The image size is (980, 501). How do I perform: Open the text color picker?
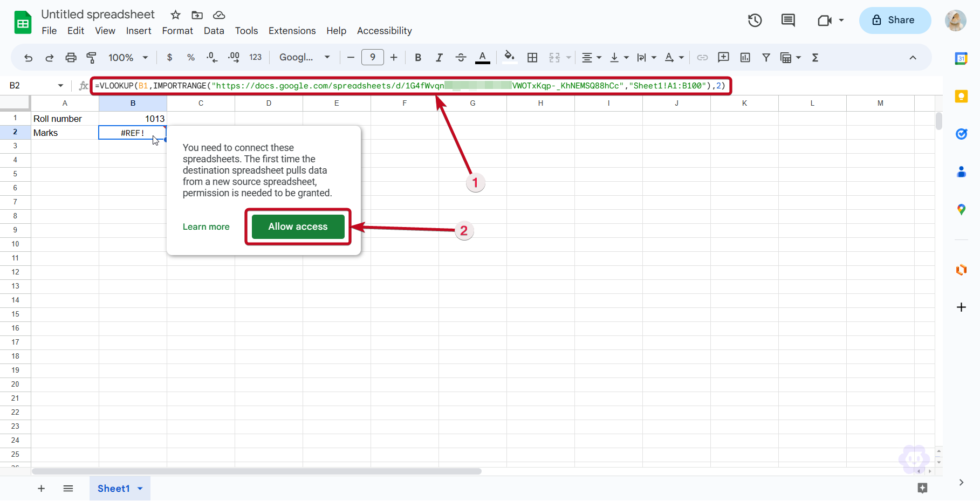tap(483, 58)
